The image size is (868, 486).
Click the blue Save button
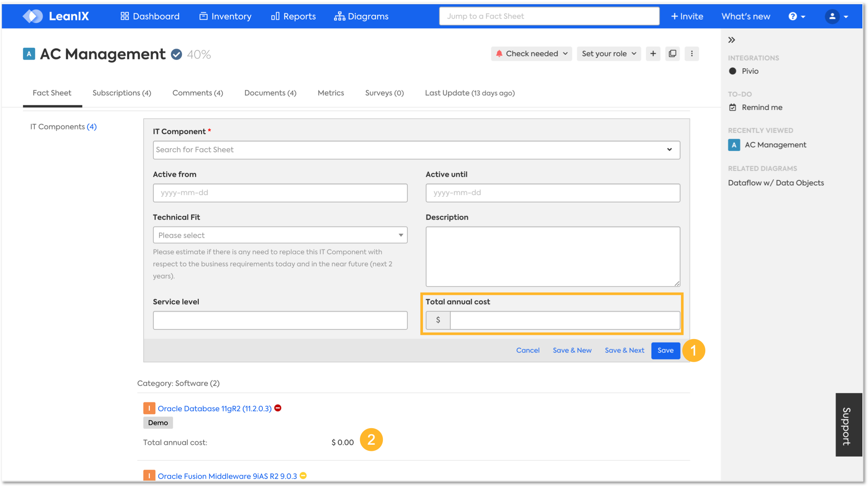665,350
